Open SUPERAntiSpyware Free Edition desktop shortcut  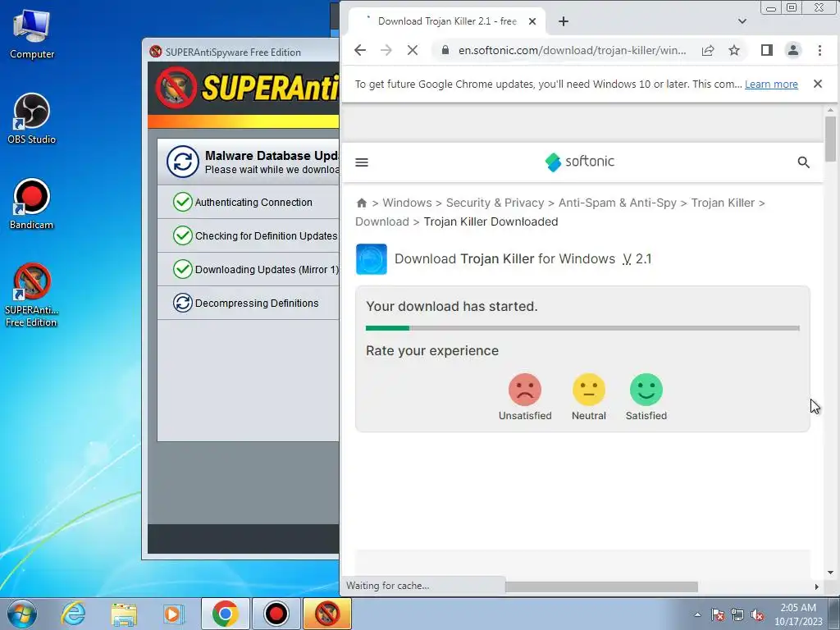pos(32,295)
